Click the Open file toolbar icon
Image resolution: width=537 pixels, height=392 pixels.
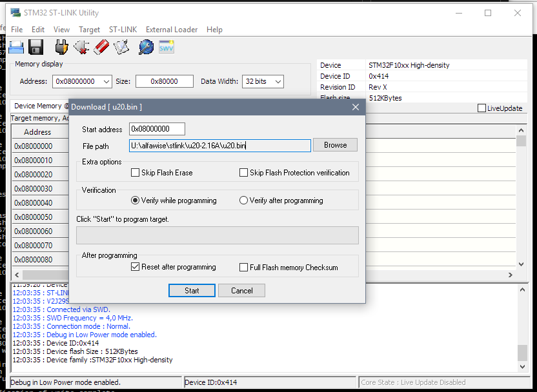[x=16, y=47]
